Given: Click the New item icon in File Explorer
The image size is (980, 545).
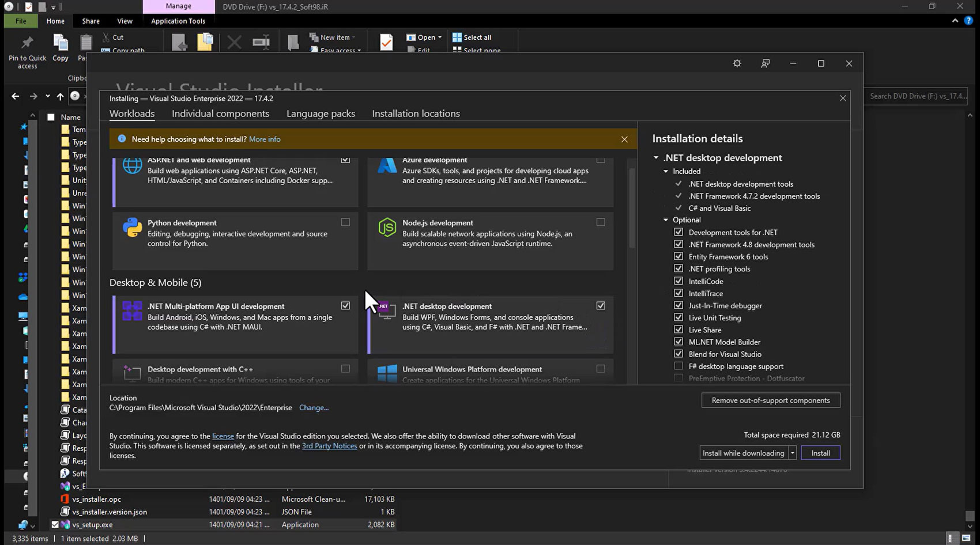Looking at the screenshot, I should (x=314, y=37).
